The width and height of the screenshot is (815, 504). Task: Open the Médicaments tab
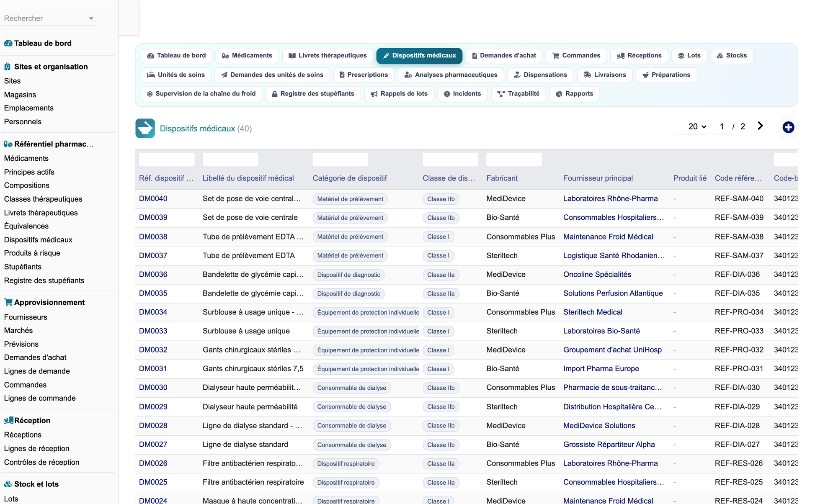pyautogui.click(x=247, y=56)
